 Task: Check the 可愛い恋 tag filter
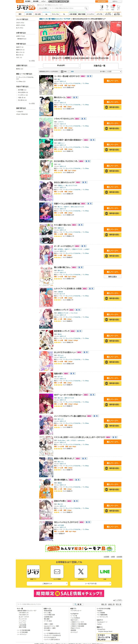(17, 97)
